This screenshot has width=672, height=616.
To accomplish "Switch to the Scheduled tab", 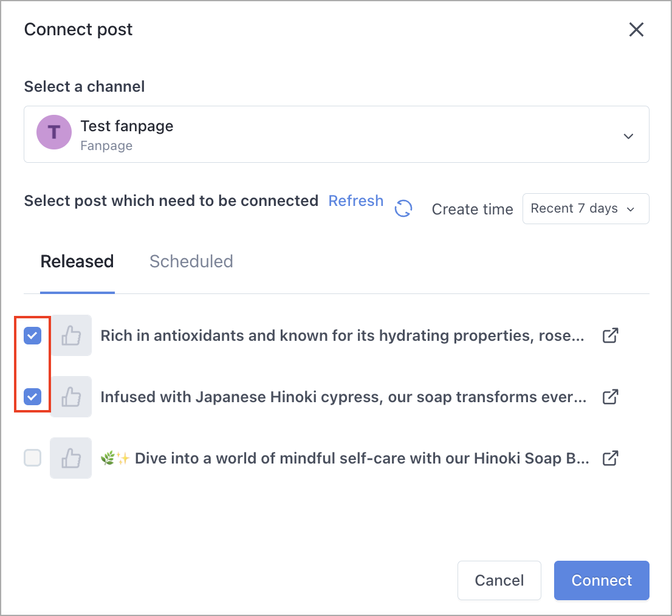I will (191, 261).
